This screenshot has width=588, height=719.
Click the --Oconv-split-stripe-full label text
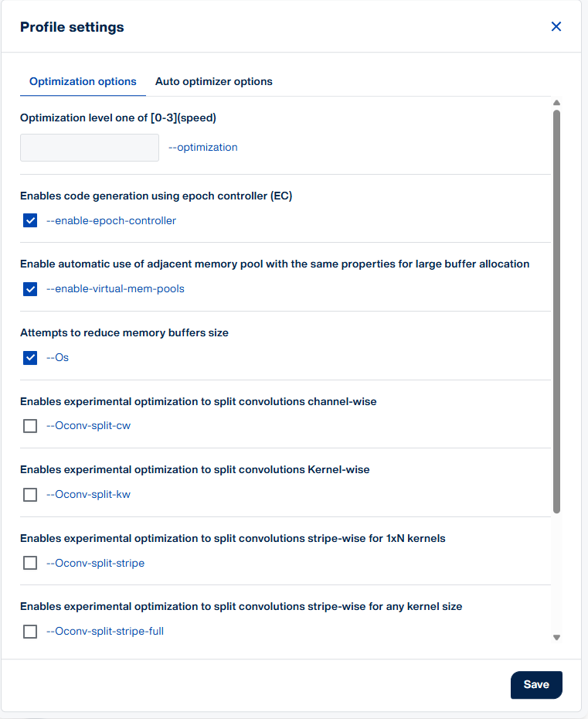pyautogui.click(x=105, y=632)
